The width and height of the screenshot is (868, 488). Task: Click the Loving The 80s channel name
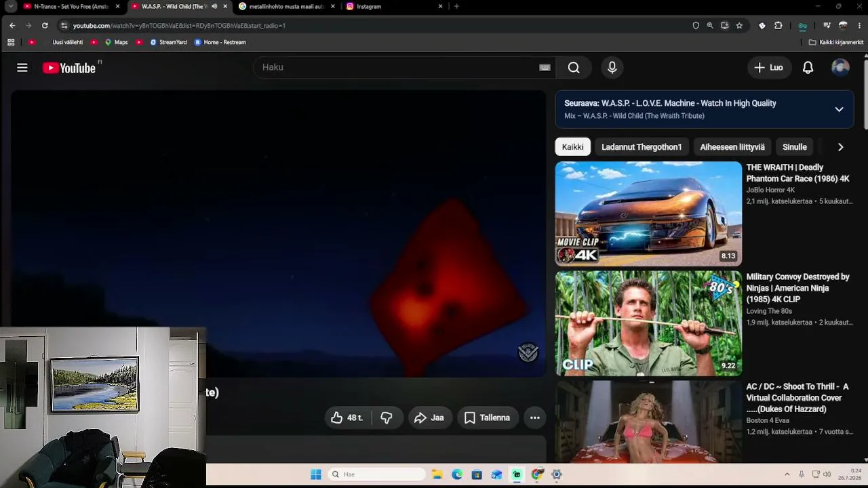click(x=769, y=312)
